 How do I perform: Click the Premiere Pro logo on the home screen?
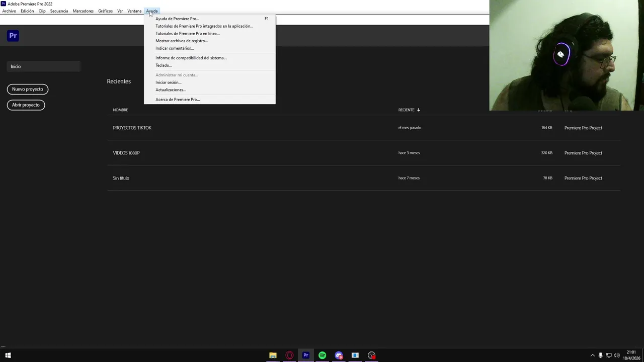click(x=13, y=36)
